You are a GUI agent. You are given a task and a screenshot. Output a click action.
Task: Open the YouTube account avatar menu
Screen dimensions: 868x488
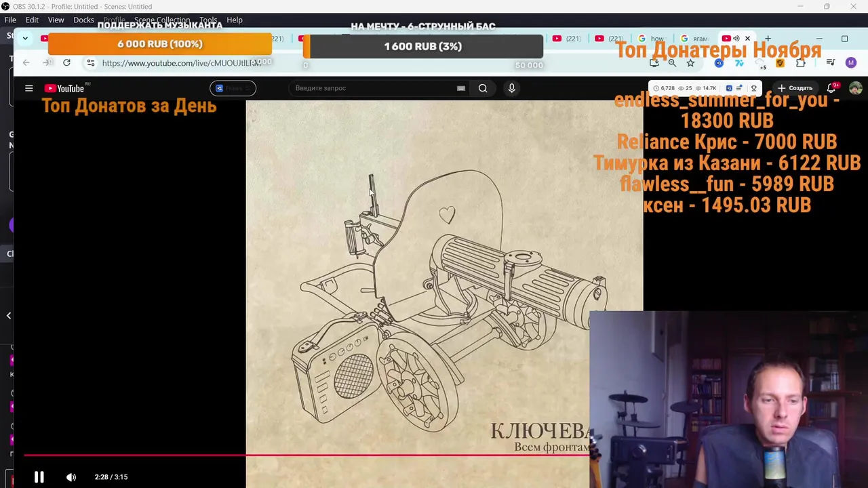click(856, 88)
